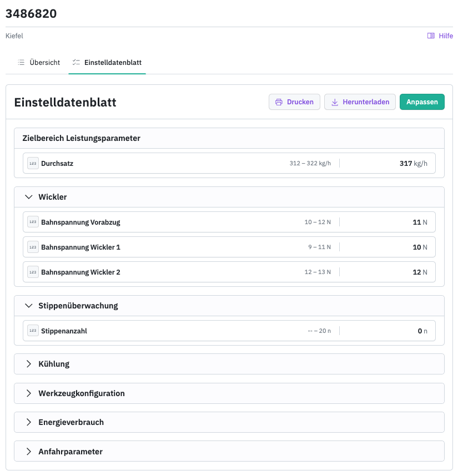Click the green Anpassen button
This screenshot has width=458, height=476.
(422, 102)
